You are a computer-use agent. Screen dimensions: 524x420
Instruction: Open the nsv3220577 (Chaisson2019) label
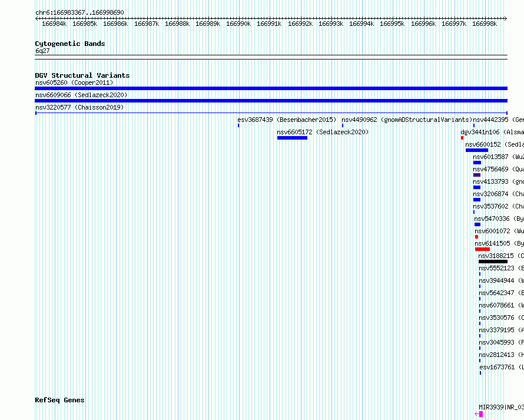tap(79, 107)
